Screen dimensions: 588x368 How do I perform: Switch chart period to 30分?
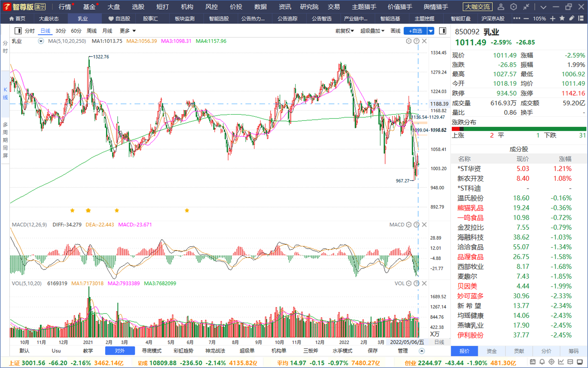(x=61, y=31)
